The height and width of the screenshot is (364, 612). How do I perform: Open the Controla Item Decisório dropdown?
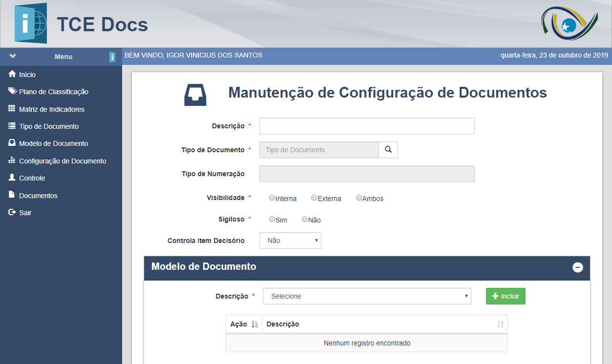click(290, 241)
